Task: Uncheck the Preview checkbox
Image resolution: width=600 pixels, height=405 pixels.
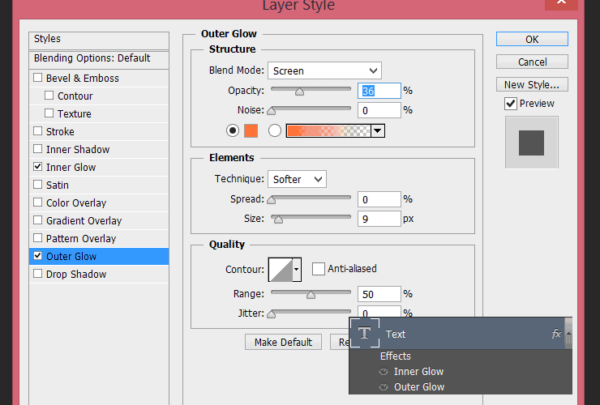Action: tap(511, 104)
